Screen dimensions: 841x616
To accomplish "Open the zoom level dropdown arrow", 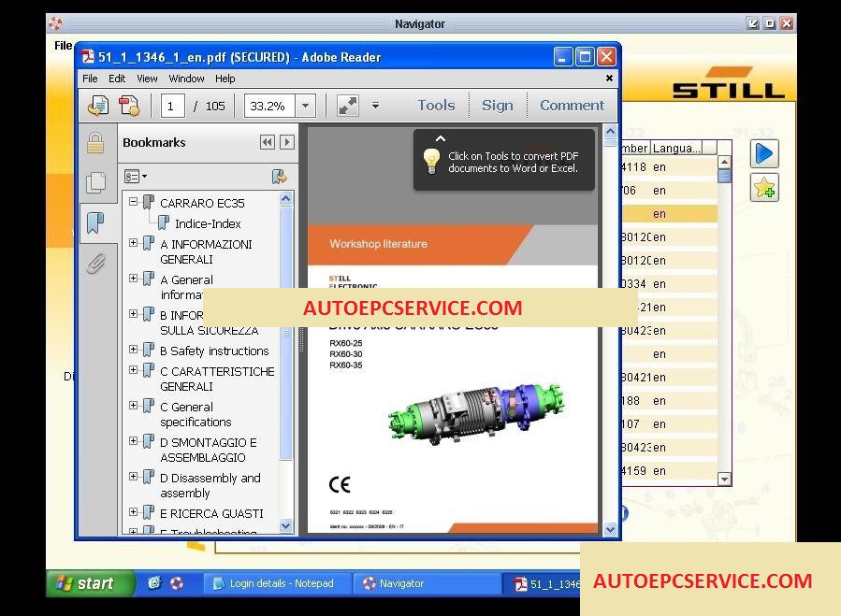I will pyautogui.click(x=305, y=106).
